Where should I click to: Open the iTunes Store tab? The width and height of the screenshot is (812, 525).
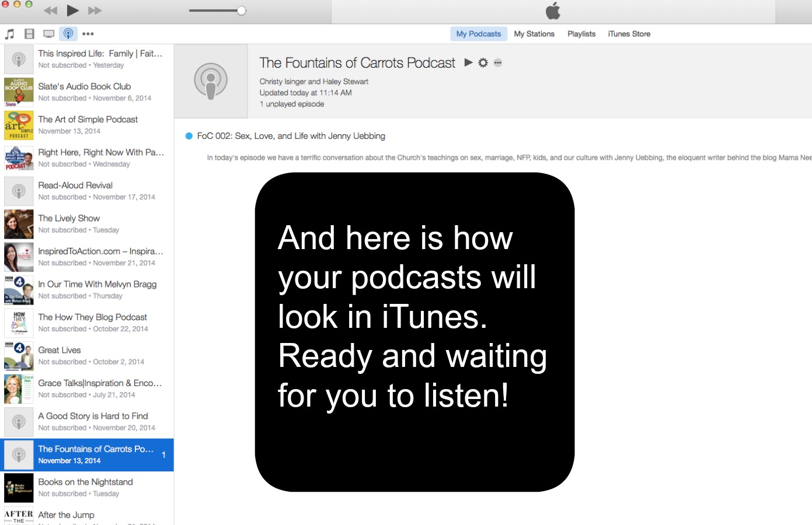point(629,34)
